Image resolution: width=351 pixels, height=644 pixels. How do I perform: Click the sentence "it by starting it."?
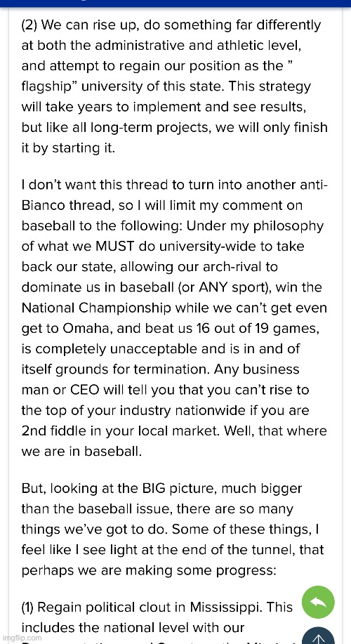[68, 148]
